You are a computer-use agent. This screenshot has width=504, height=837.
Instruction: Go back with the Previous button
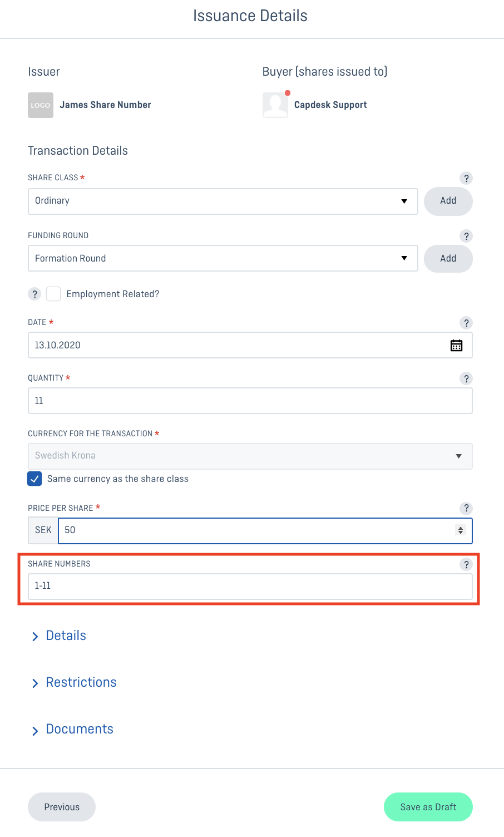point(62,807)
